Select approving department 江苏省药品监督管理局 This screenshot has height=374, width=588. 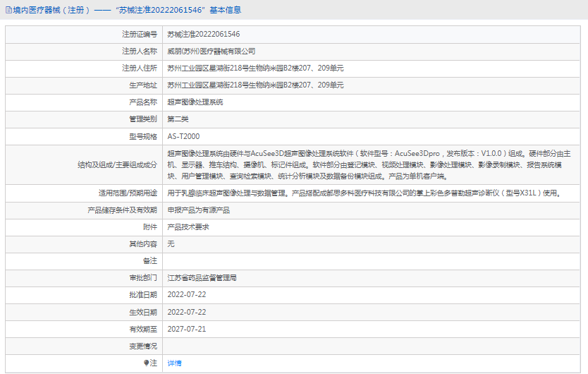coord(202,278)
